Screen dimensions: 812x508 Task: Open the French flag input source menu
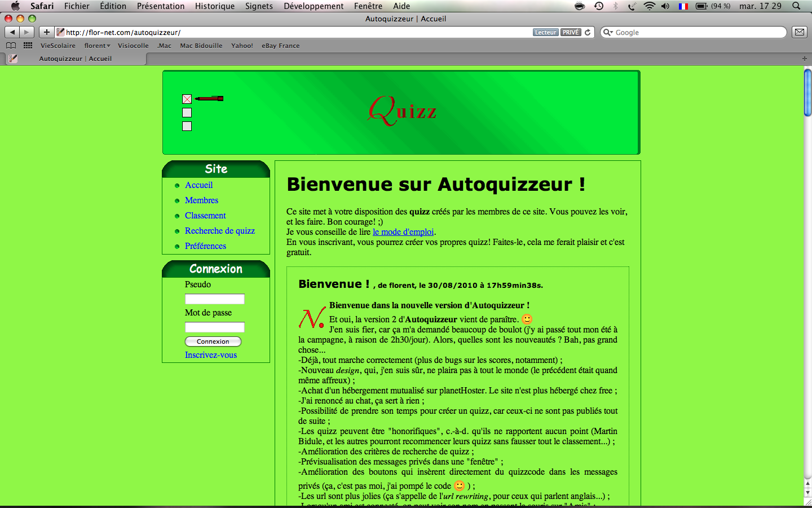point(683,6)
